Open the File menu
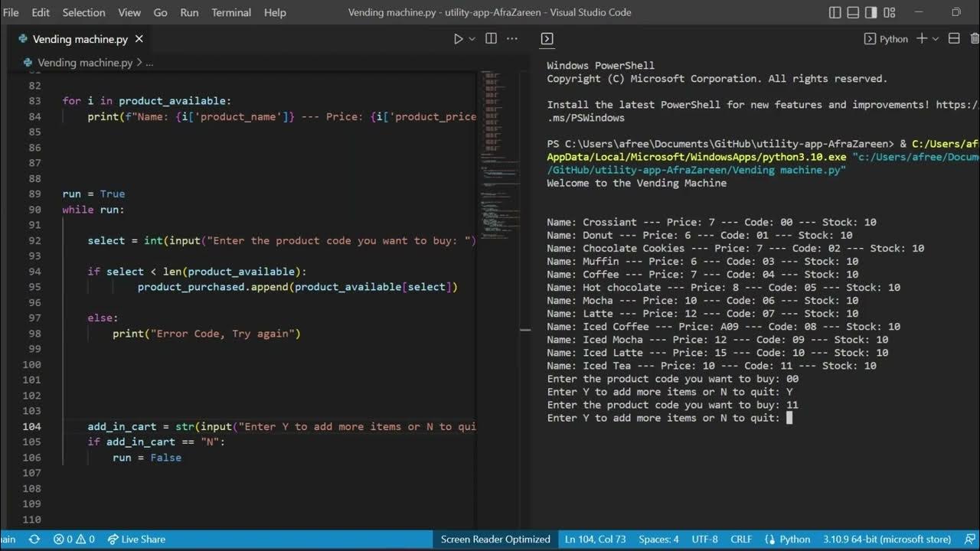This screenshot has width=980, height=551. [11, 12]
